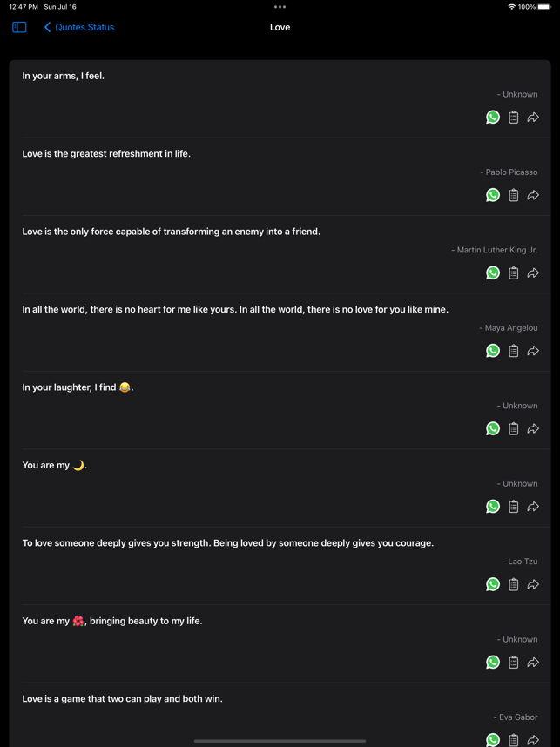Toggle the sidebar panel icon
The width and height of the screenshot is (560, 747).
click(x=19, y=27)
